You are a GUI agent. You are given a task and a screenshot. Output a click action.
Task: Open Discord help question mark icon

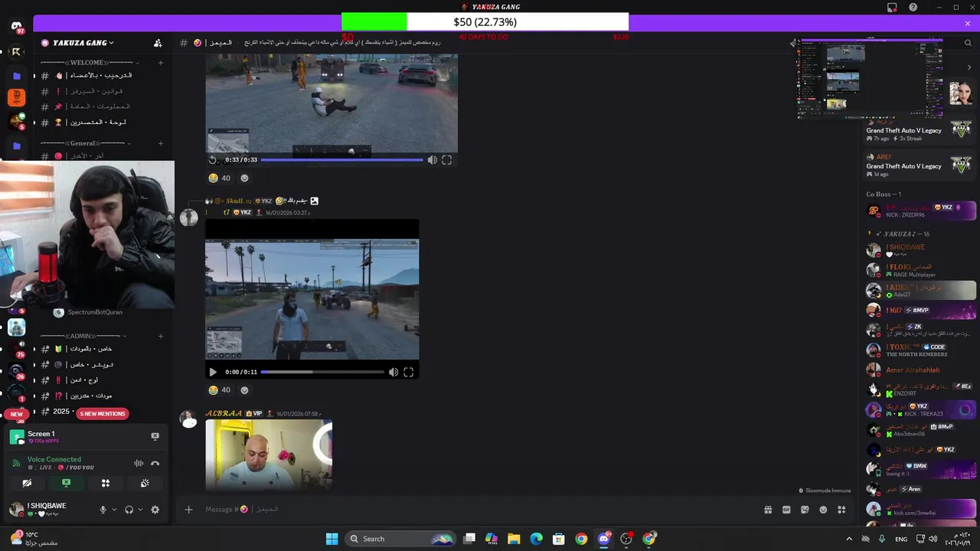tap(913, 7)
